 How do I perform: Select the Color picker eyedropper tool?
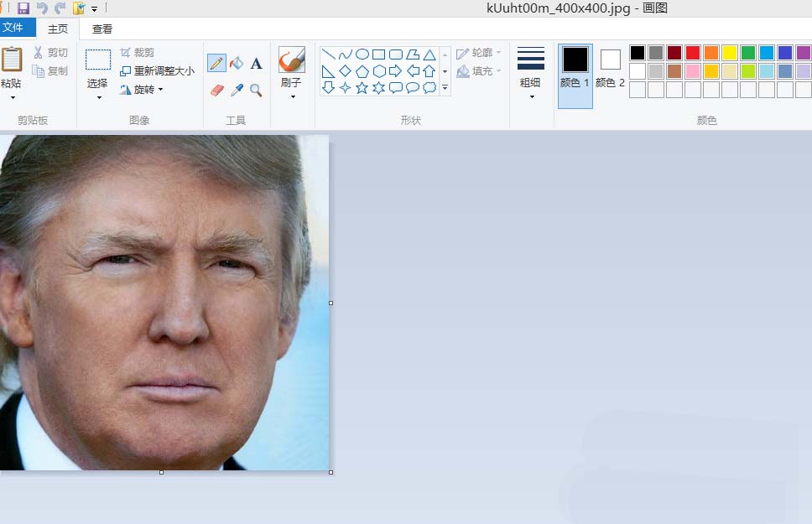point(237,90)
